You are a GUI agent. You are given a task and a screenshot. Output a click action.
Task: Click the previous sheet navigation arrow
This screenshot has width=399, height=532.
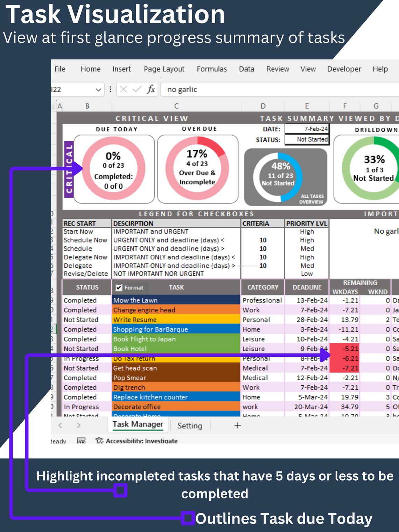(60, 425)
